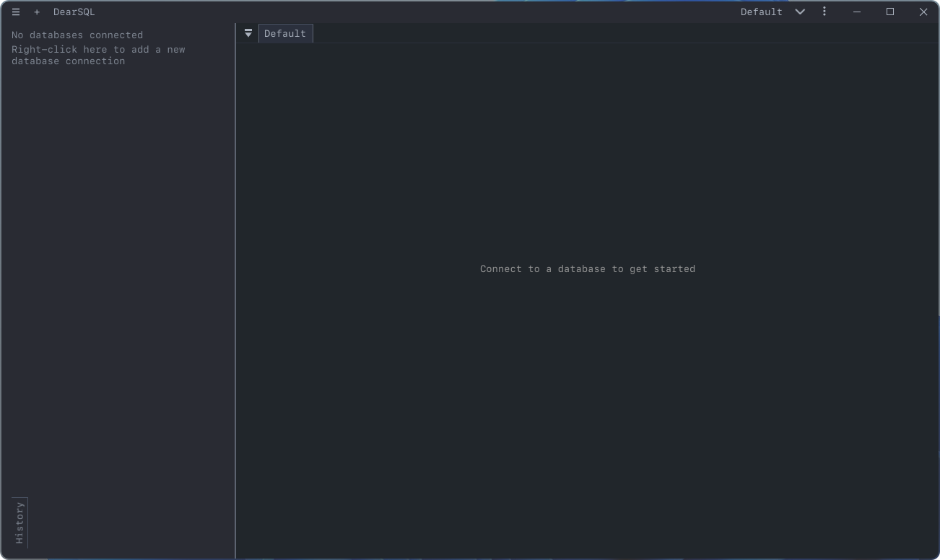Click the plus icon to add connection
The width and height of the screenshot is (940, 560).
coord(37,12)
